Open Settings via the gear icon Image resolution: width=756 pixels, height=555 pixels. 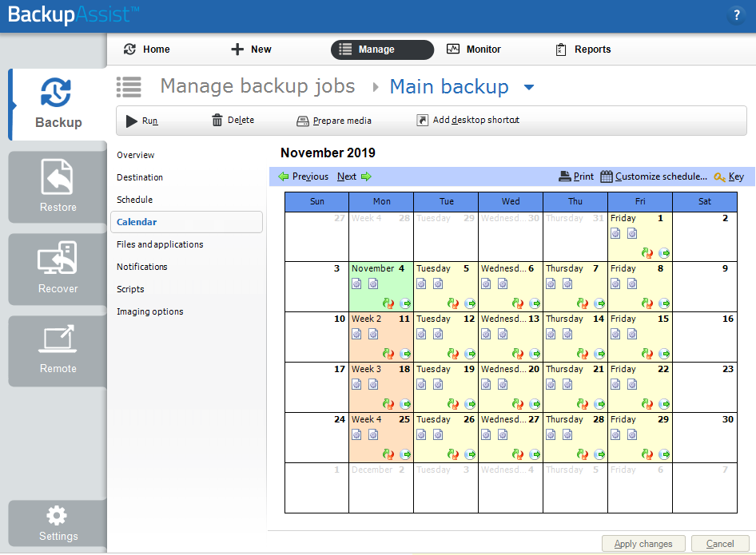[x=56, y=515]
